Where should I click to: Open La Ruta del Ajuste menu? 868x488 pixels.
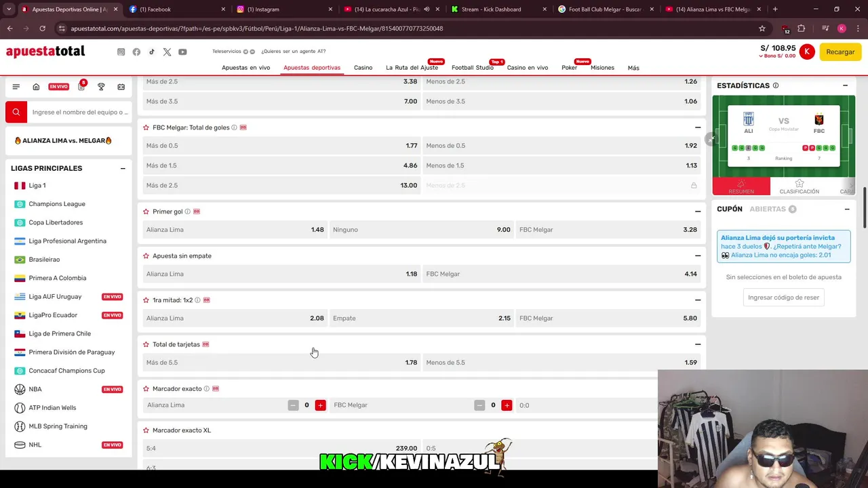[x=412, y=68]
